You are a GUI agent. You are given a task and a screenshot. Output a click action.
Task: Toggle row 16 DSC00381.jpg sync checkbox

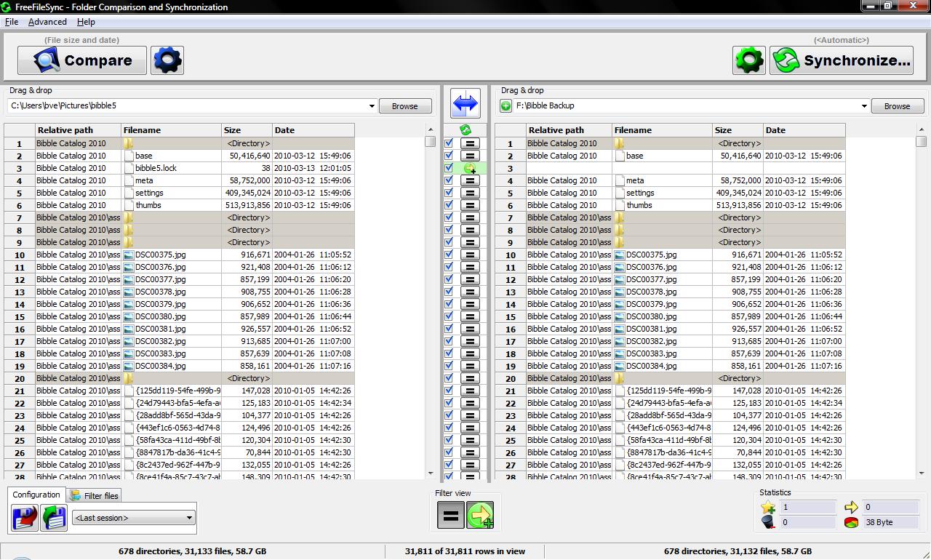point(449,329)
